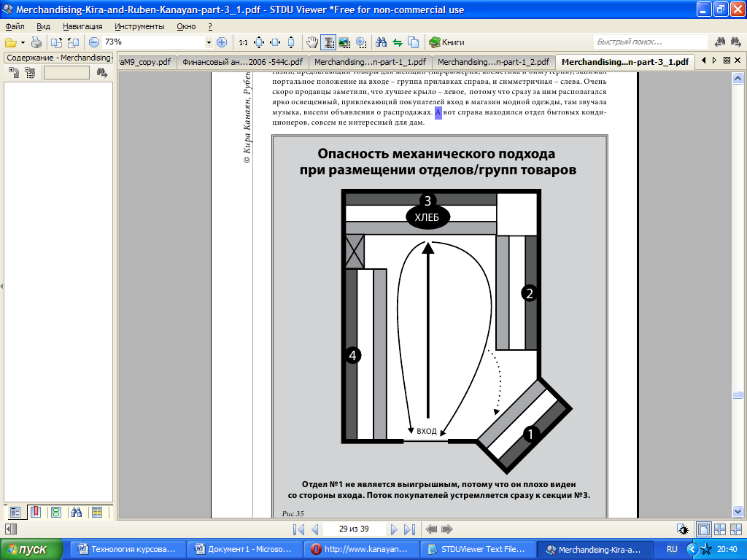Click the toolbar icon left of Zoom Out

pyautogui.click(x=73, y=42)
